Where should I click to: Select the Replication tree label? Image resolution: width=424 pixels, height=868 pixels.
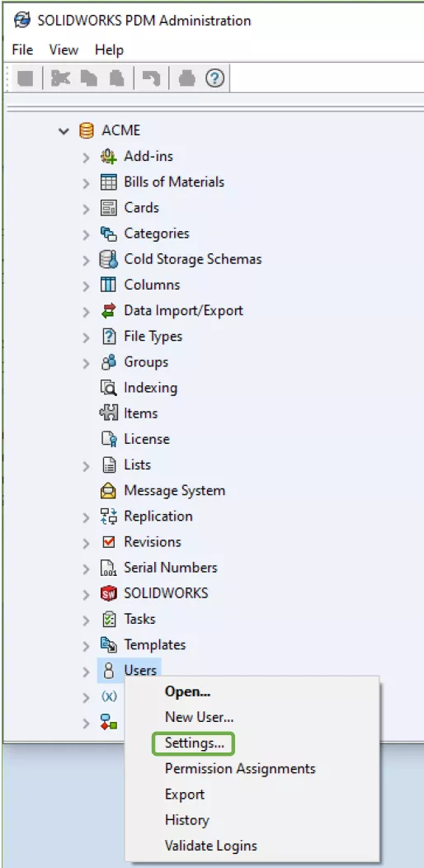[158, 516]
